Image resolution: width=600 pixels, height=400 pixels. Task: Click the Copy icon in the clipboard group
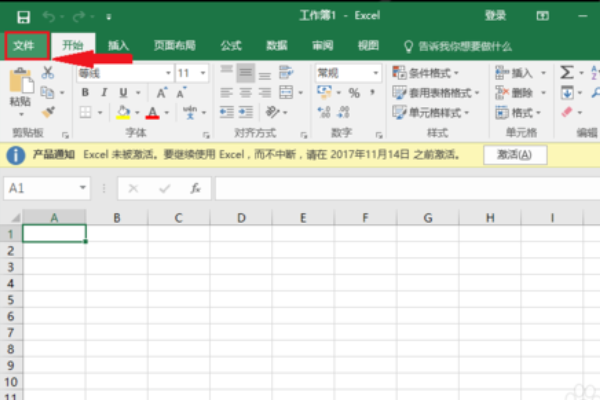point(47,92)
